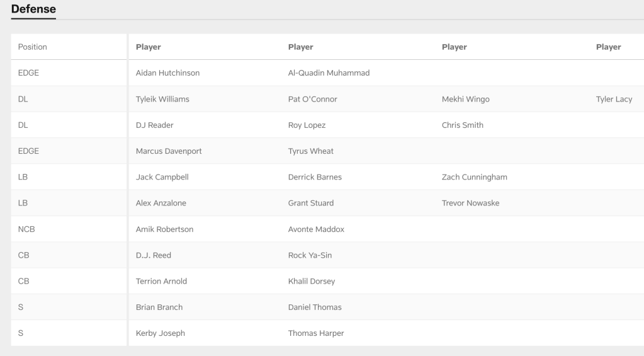Open Thomas Harper's player link
This screenshot has height=356, width=644.
(x=315, y=333)
